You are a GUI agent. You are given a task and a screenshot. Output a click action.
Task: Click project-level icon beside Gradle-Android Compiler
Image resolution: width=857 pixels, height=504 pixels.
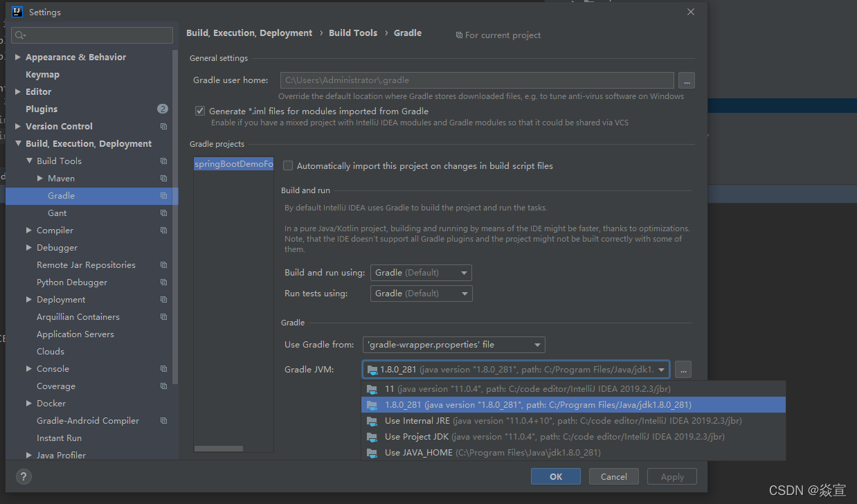(164, 421)
